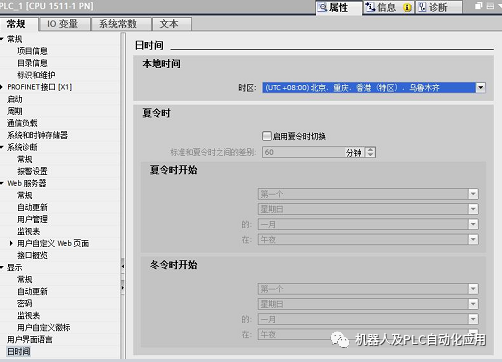Open the 文本 tab
This screenshot has height=362, width=502.
coord(172,24)
